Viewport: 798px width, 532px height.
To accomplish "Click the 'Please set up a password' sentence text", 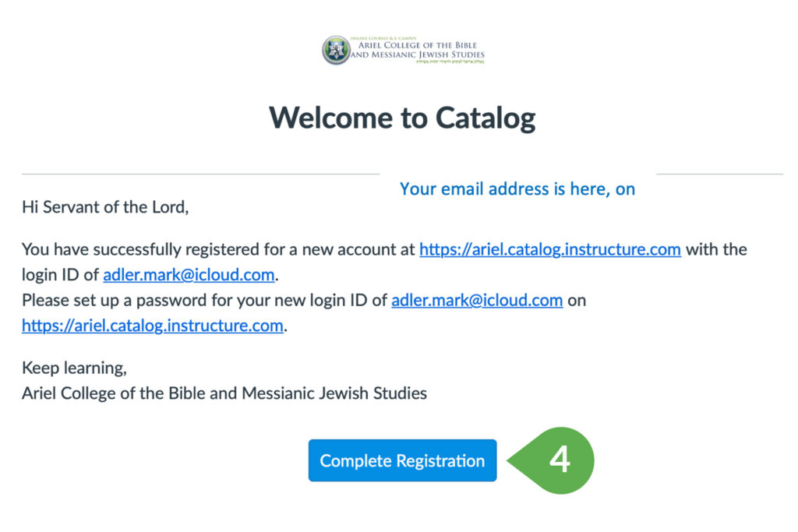I will 205,300.
